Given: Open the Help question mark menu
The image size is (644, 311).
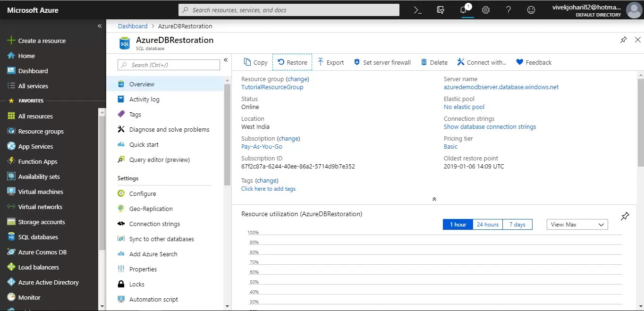Looking at the screenshot, I should tap(508, 10).
